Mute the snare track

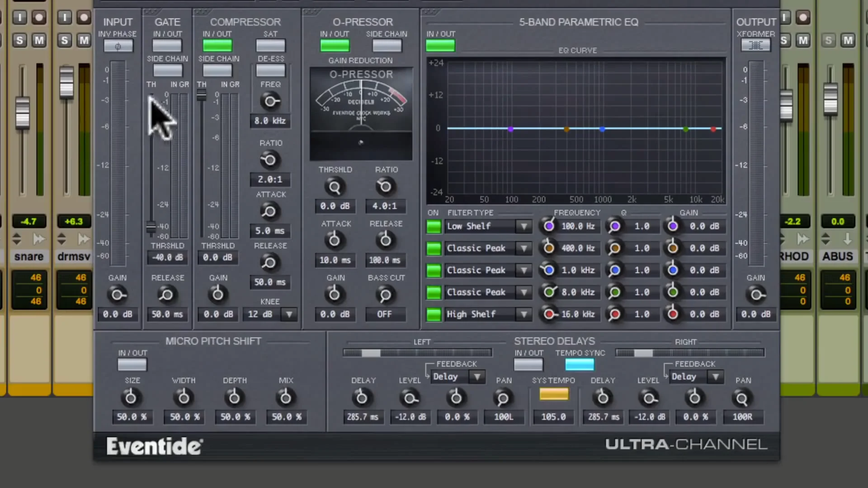39,41
